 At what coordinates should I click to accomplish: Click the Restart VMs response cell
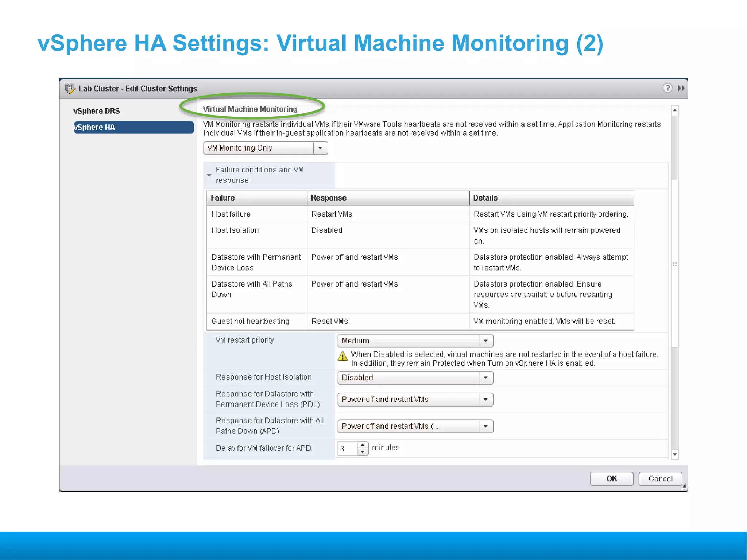(388, 214)
